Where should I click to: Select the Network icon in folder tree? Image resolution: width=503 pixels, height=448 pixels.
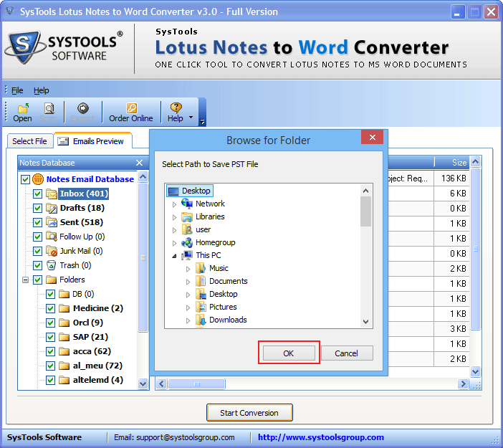tap(187, 204)
